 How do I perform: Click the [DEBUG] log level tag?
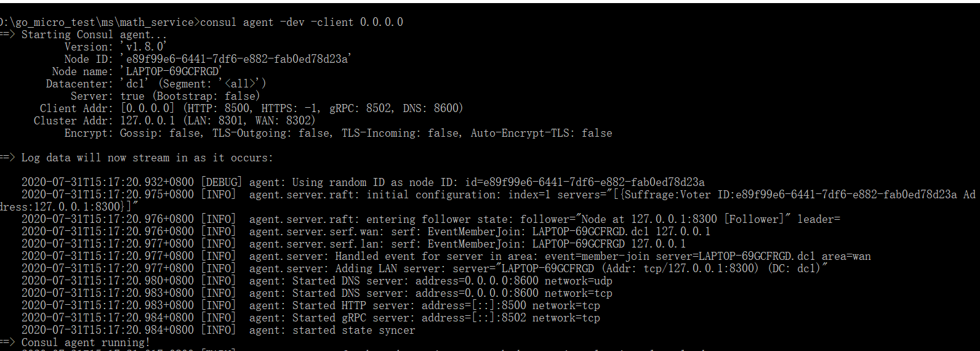point(222,182)
